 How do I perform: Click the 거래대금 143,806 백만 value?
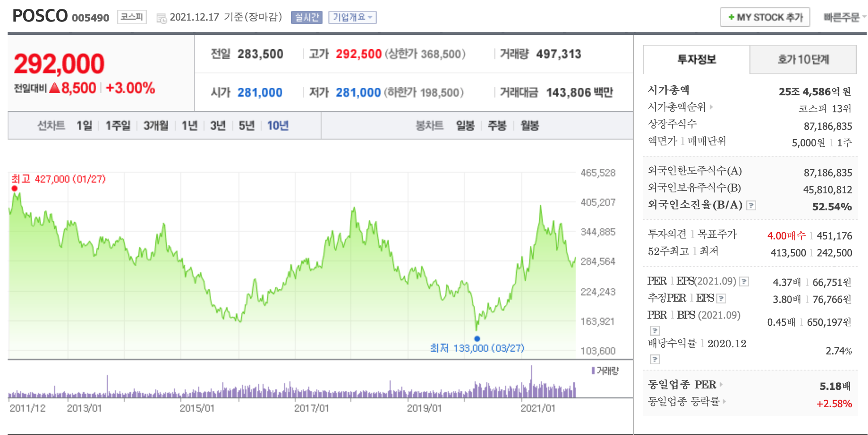coord(580,93)
